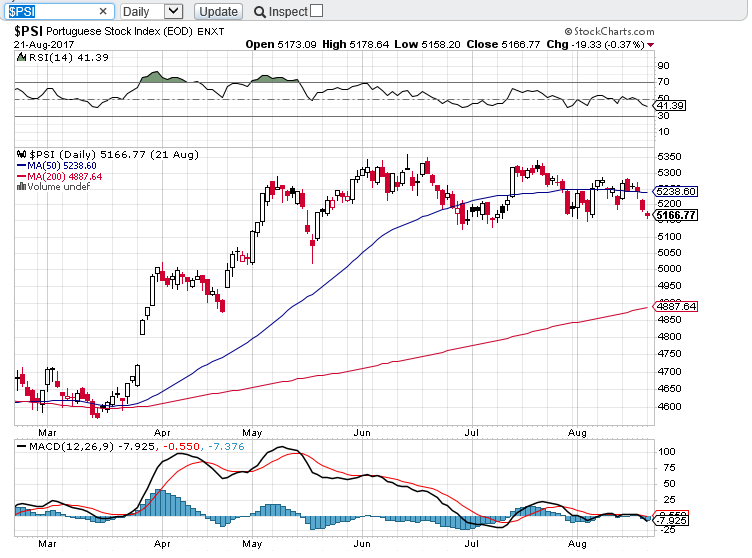Viewport: 752px width, 558px height.
Task: Click the $PSI (Daily) candlestick legend icon
Action: tap(22, 154)
